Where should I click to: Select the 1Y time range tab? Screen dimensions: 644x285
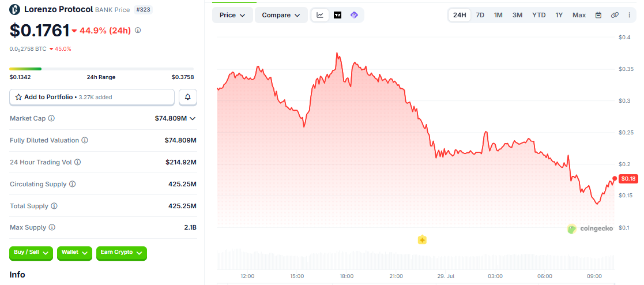[559, 15]
